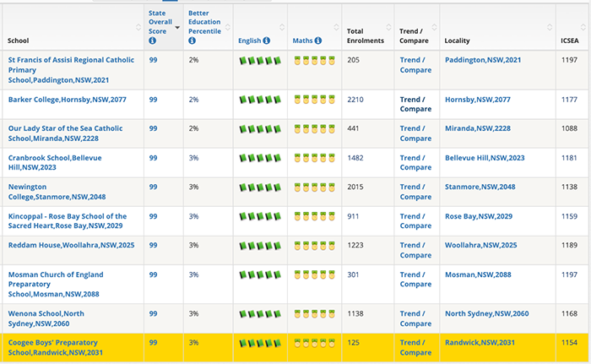The image size is (591, 364).
Task: Open the Maths column info icon
Action: (x=318, y=41)
